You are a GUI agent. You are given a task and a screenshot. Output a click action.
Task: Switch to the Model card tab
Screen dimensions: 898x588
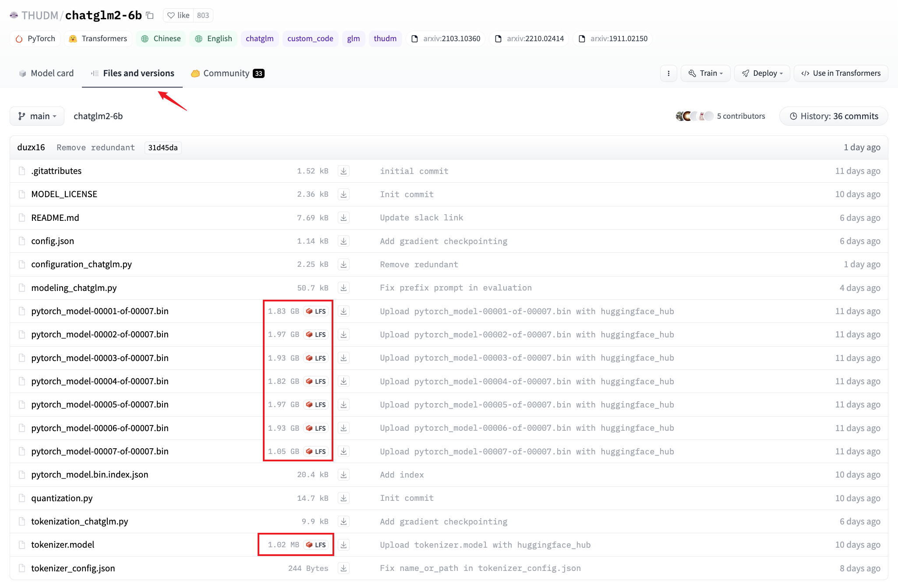(46, 73)
